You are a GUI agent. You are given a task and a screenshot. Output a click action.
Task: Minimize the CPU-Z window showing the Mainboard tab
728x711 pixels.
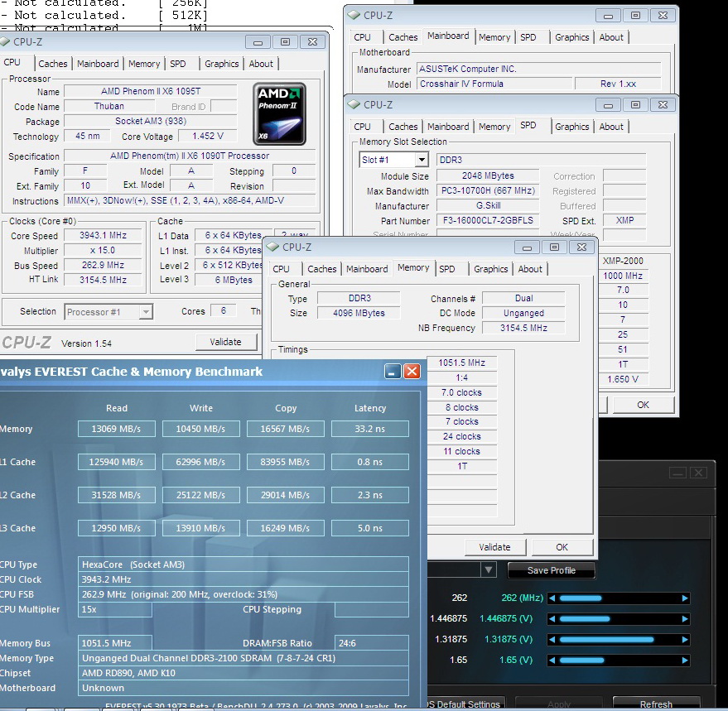[608, 16]
